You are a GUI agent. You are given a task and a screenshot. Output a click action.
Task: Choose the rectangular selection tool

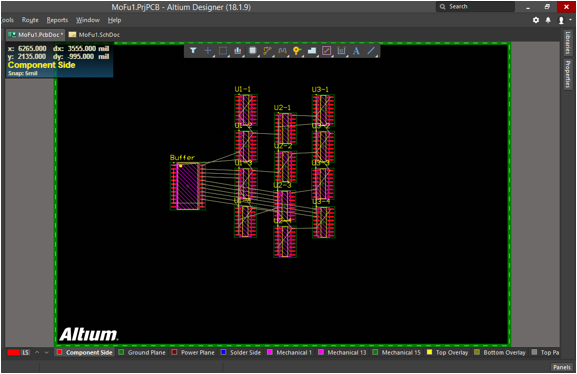click(223, 50)
